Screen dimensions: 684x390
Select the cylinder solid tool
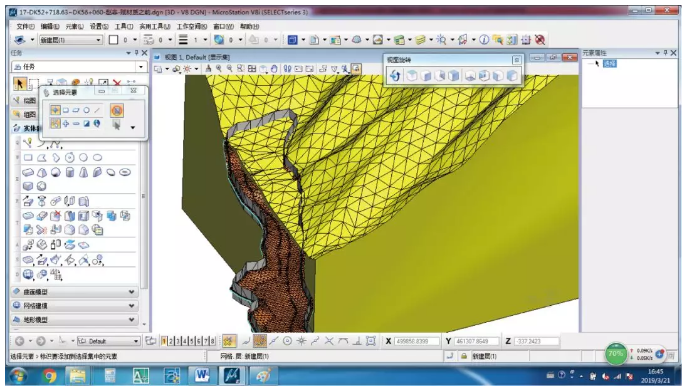tap(69, 172)
